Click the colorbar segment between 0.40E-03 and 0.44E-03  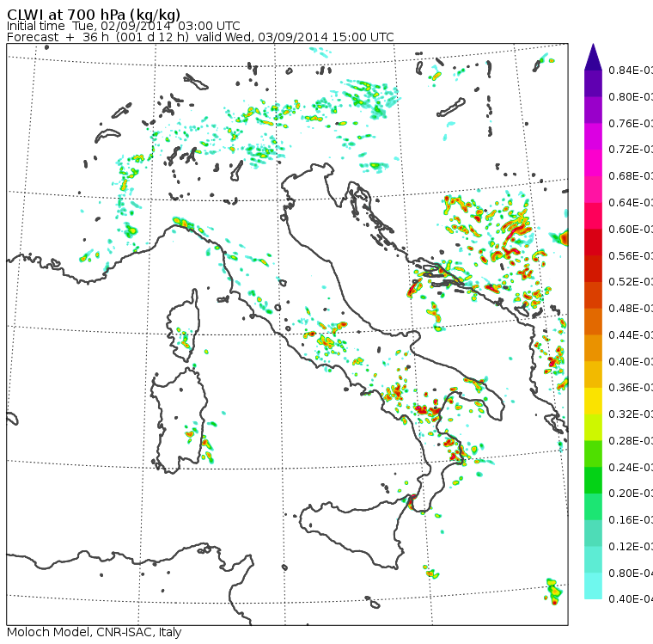click(x=593, y=348)
